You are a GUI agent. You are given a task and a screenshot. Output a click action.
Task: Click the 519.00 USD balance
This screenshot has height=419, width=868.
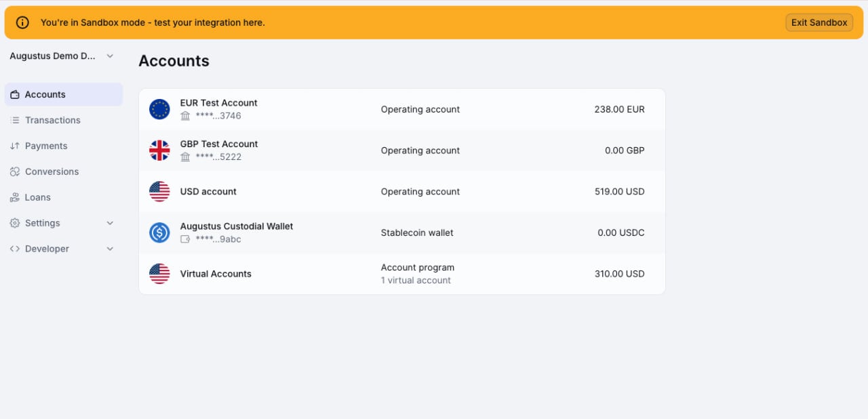pos(620,192)
